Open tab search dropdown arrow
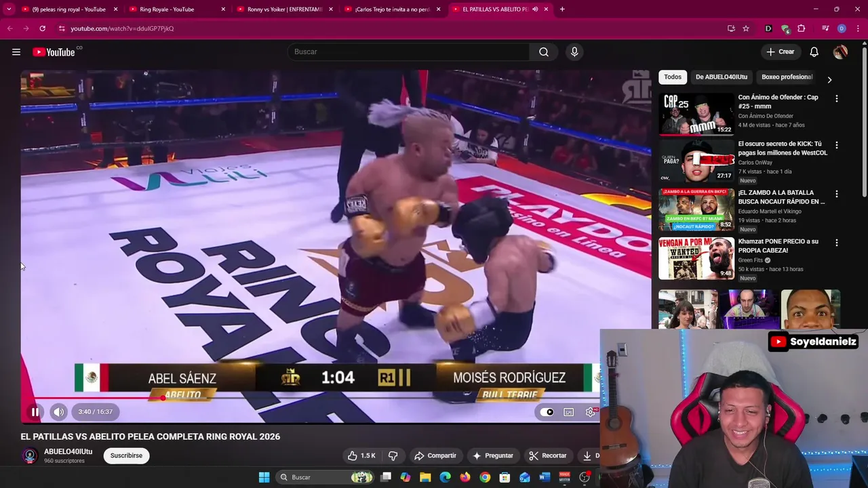This screenshot has height=488, width=868. click(x=8, y=9)
